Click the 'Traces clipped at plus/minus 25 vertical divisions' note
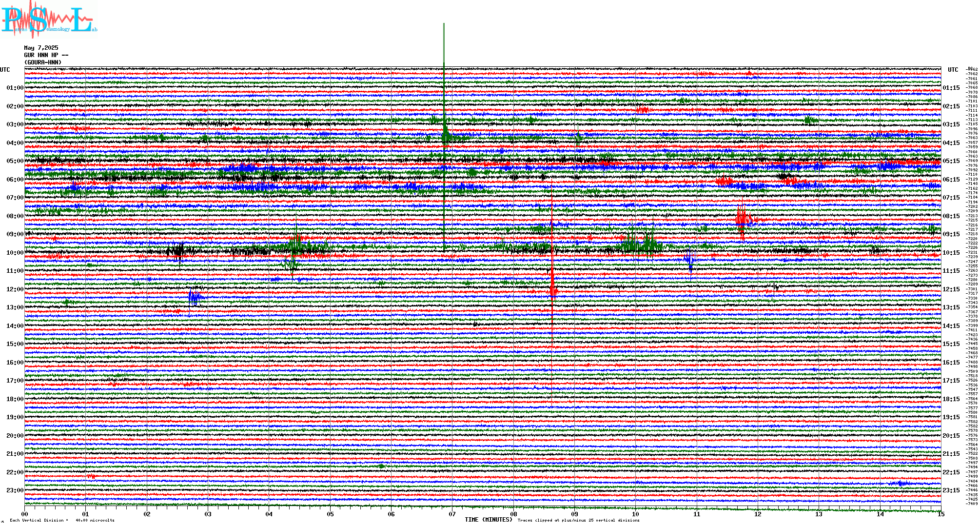 (x=578, y=520)
